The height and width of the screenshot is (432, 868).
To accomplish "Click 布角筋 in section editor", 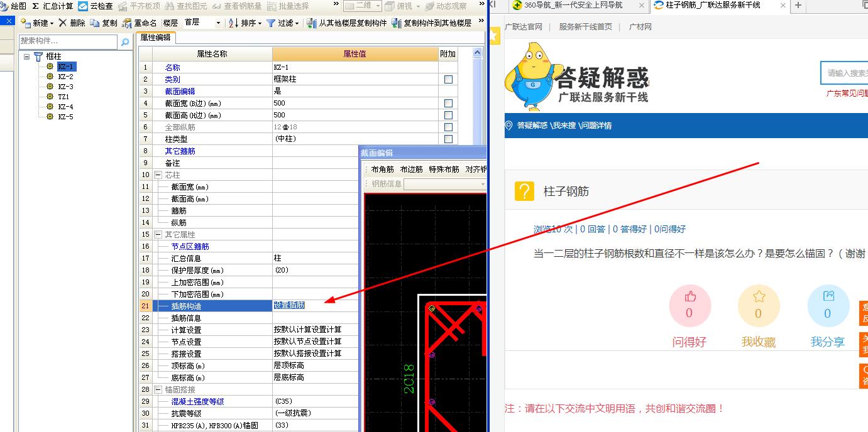I will click(x=382, y=170).
